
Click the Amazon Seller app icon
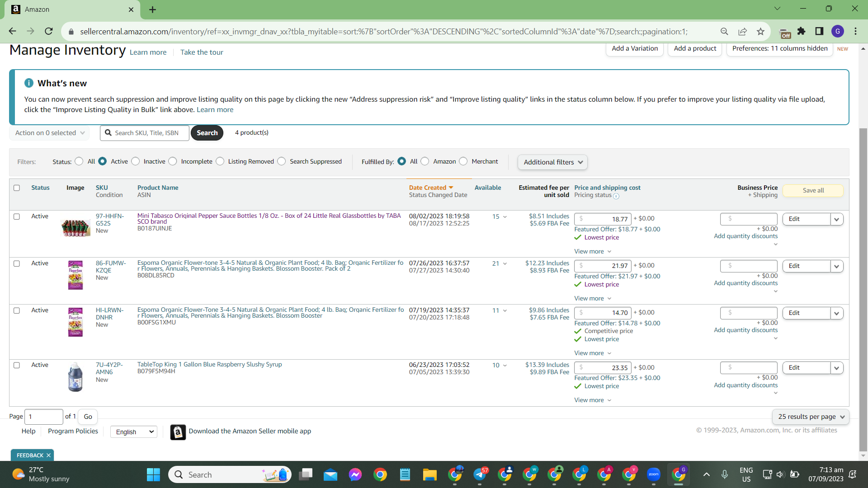(178, 432)
